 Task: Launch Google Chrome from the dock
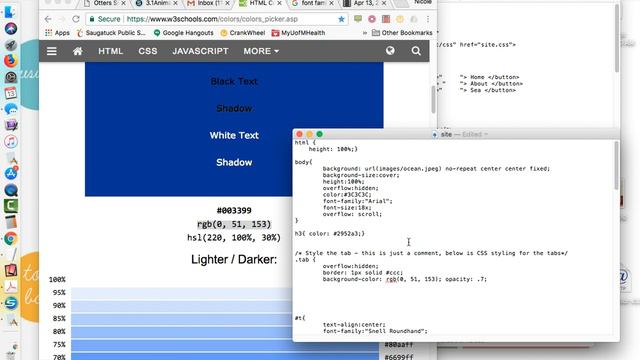tap(11, 238)
